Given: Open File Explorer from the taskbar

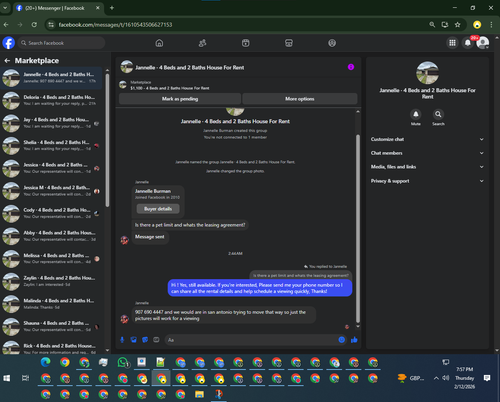Looking at the screenshot, I should click(x=199, y=394).
